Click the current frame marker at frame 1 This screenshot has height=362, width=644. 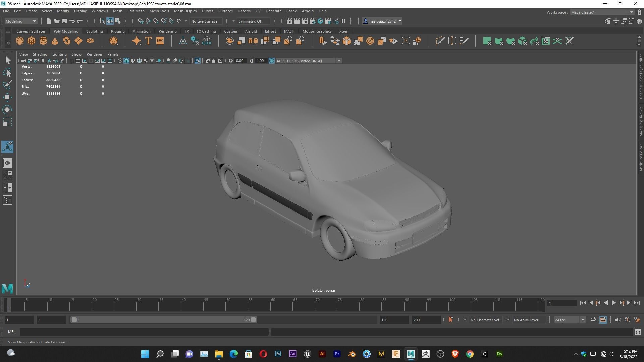(9, 304)
